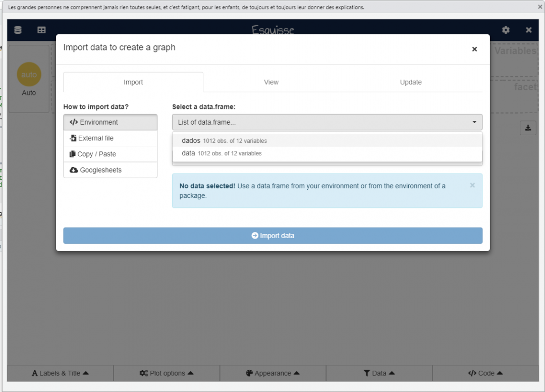
Task: Click the Import data button
Action: click(273, 236)
